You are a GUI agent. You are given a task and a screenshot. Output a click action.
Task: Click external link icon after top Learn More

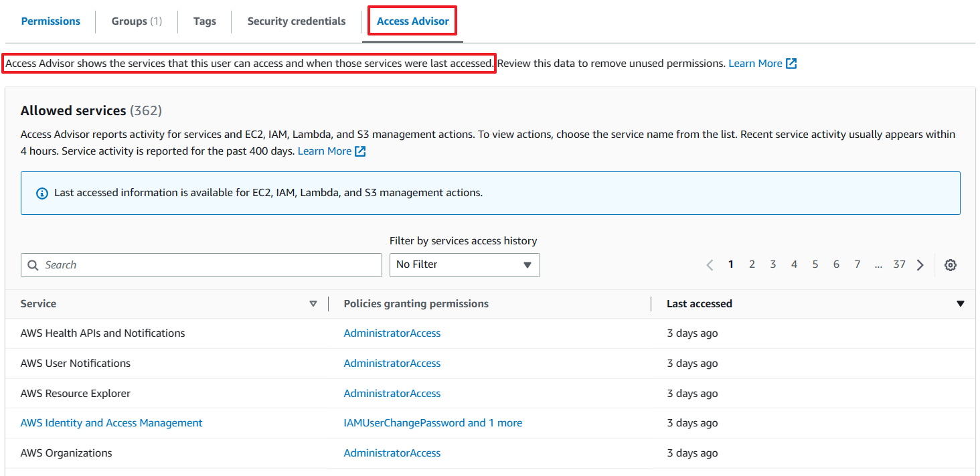[791, 64]
